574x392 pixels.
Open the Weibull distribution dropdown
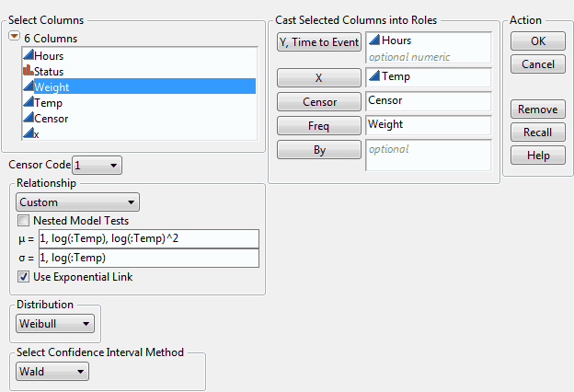click(x=56, y=323)
